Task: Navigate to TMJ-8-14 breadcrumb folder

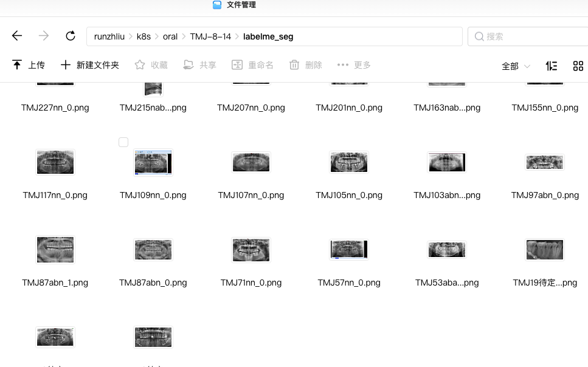Action: coord(210,36)
